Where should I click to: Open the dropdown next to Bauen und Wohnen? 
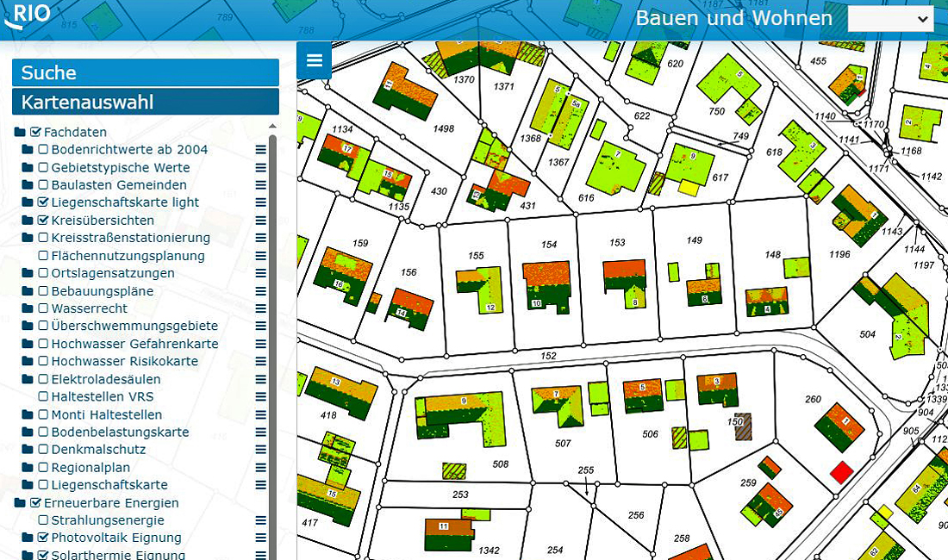[x=890, y=19]
